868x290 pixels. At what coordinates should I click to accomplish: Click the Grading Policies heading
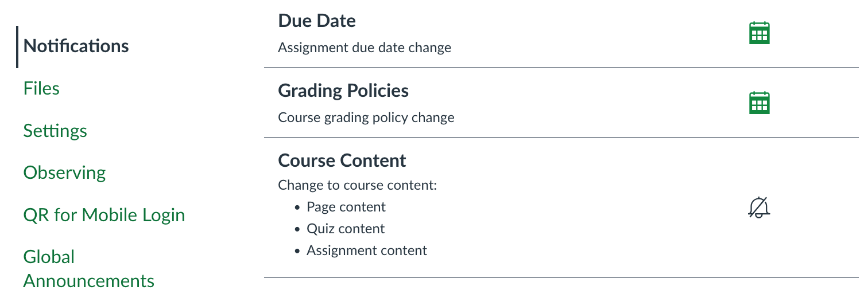pos(343,91)
